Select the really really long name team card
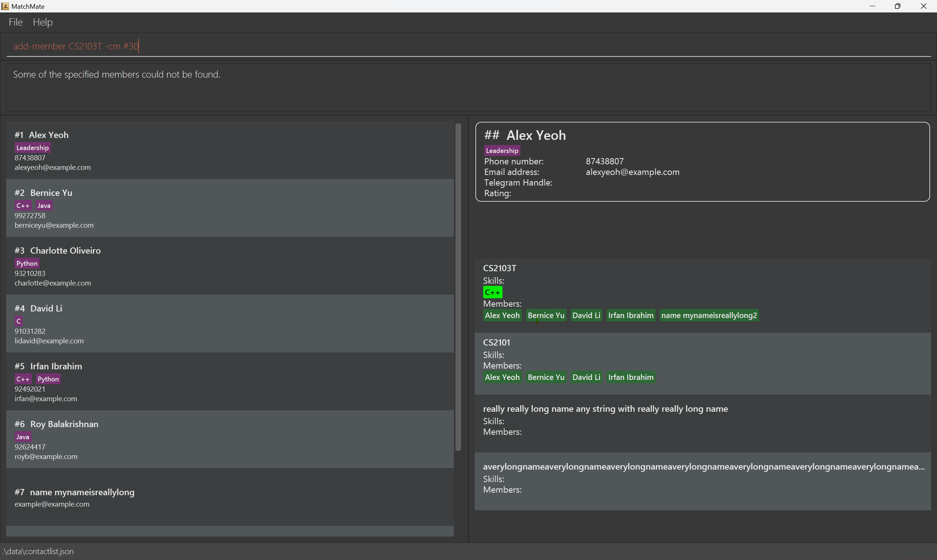 click(x=702, y=423)
